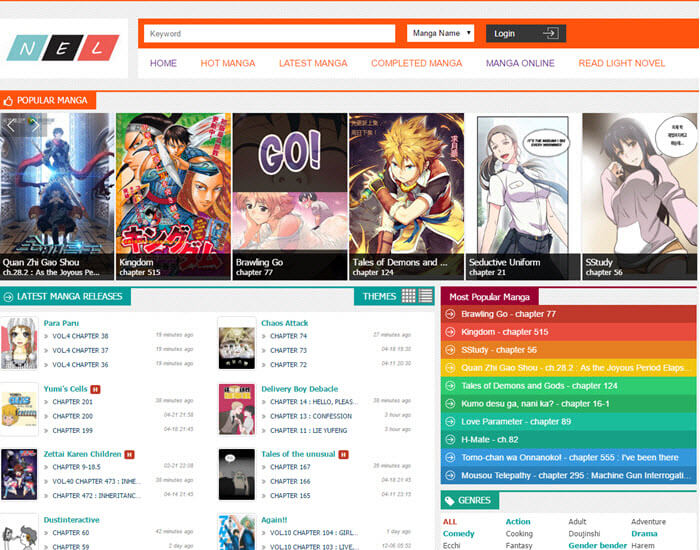Open Tales of the unusual Chapter 167

click(290, 467)
